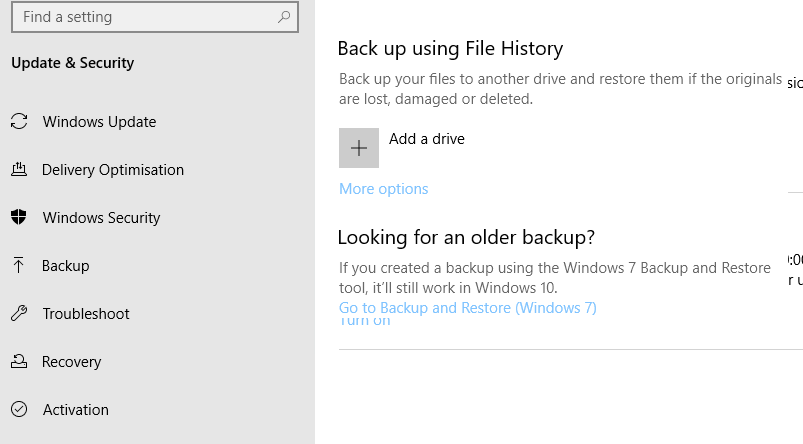Screen dimensions: 803x444
Task: Click the Looking for an older backup heading
Action: [x=466, y=238]
